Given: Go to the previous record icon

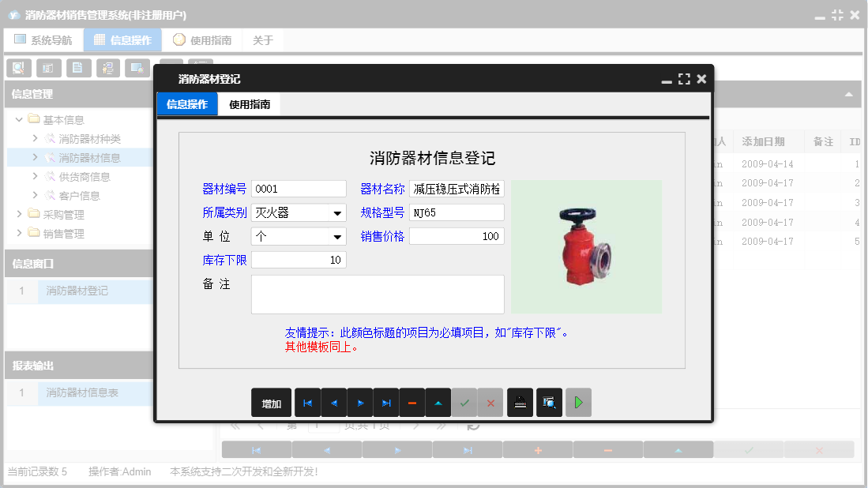Looking at the screenshot, I should point(333,403).
